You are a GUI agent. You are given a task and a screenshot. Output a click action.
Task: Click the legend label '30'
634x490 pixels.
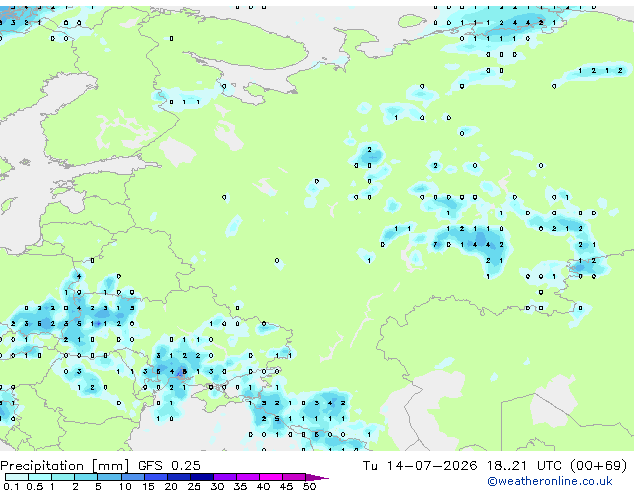point(217,486)
